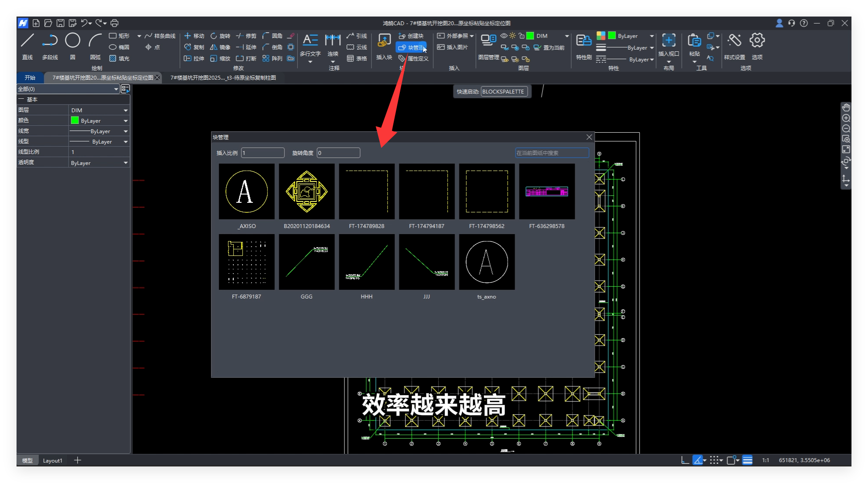Image resolution: width=868 pixels, height=483 pixels.
Task: Click the Match Properties brush icon
Action: point(583,41)
